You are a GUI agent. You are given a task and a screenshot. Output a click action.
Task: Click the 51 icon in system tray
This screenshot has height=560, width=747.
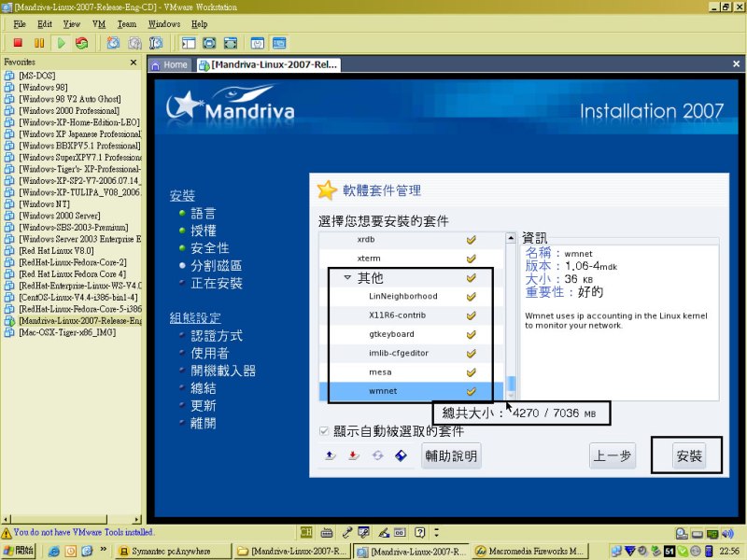pos(669,551)
